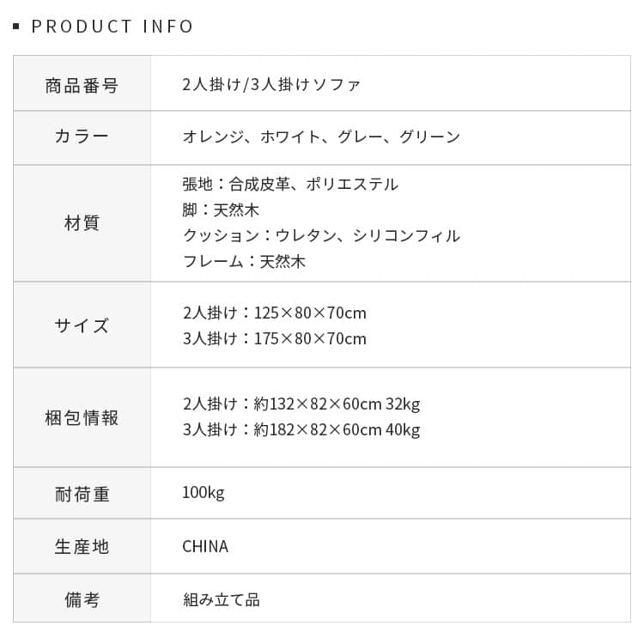Click the 張地：合成皮革、ポリエステル line

[x=290, y=185]
